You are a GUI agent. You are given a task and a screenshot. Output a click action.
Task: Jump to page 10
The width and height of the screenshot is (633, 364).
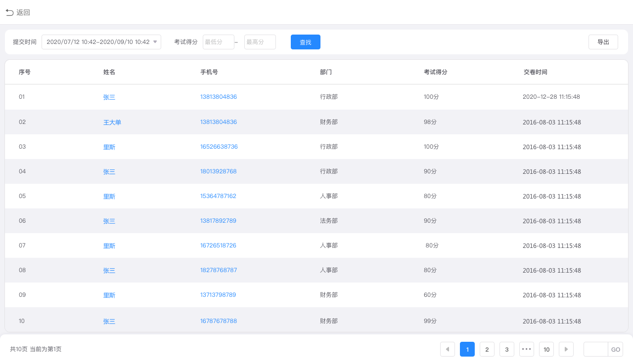click(x=546, y=349)
